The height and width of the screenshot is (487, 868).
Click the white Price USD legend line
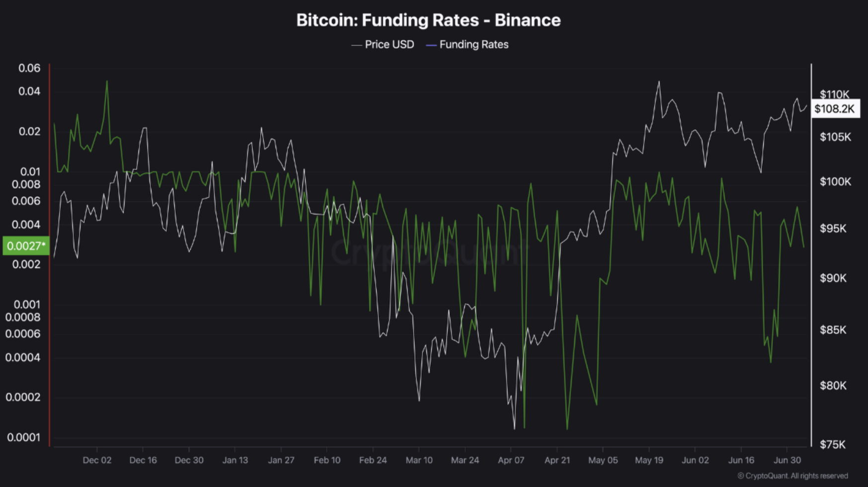click(357, 45)
